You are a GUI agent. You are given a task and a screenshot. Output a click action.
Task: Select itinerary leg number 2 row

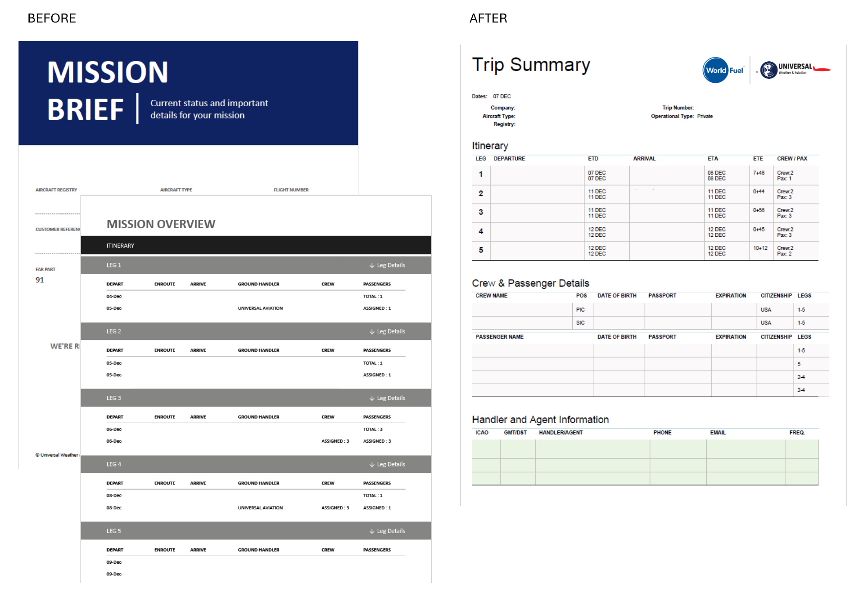pyautogui.click(x=645, y=194)
